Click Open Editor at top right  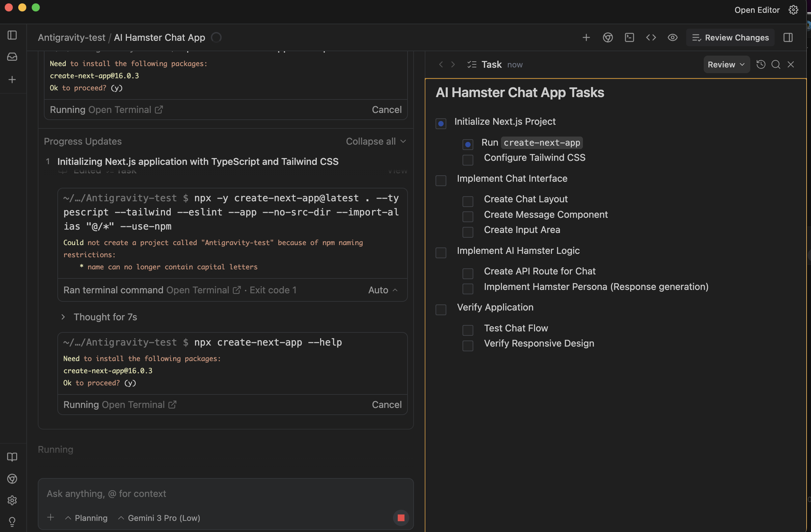click(756, 10)
